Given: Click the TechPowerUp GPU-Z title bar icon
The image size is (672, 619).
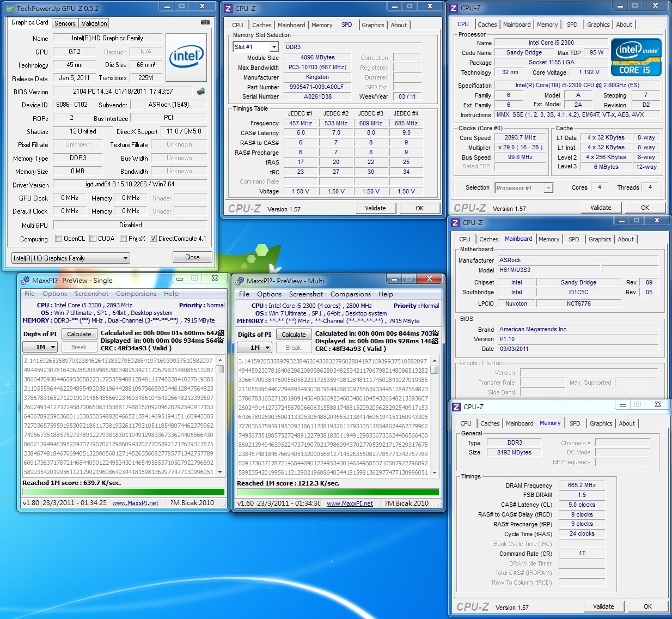Looking at the screenshot, I should point(10,8).
